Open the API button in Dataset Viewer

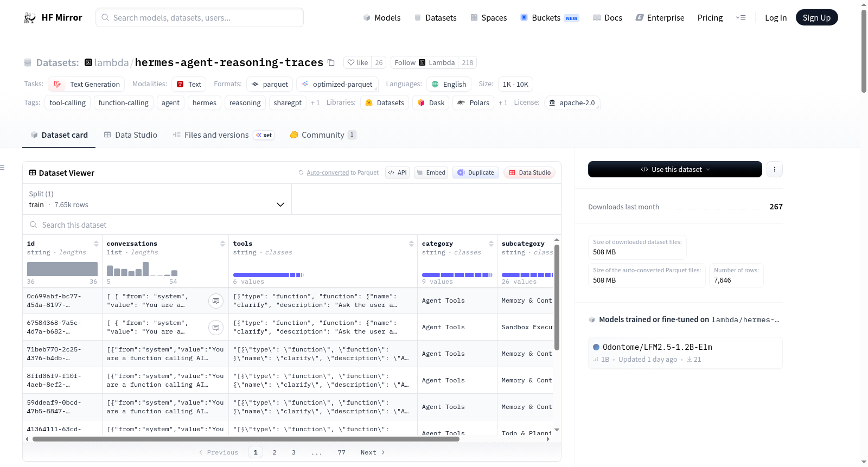tap(397, 172)
